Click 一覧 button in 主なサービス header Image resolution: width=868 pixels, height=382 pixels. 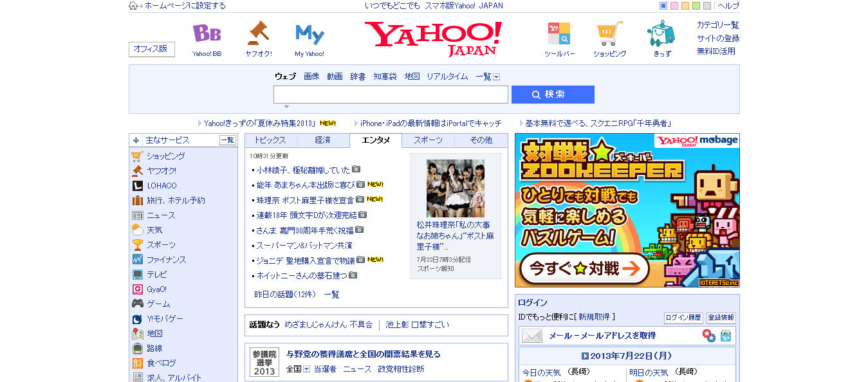[x=228, y=140]
